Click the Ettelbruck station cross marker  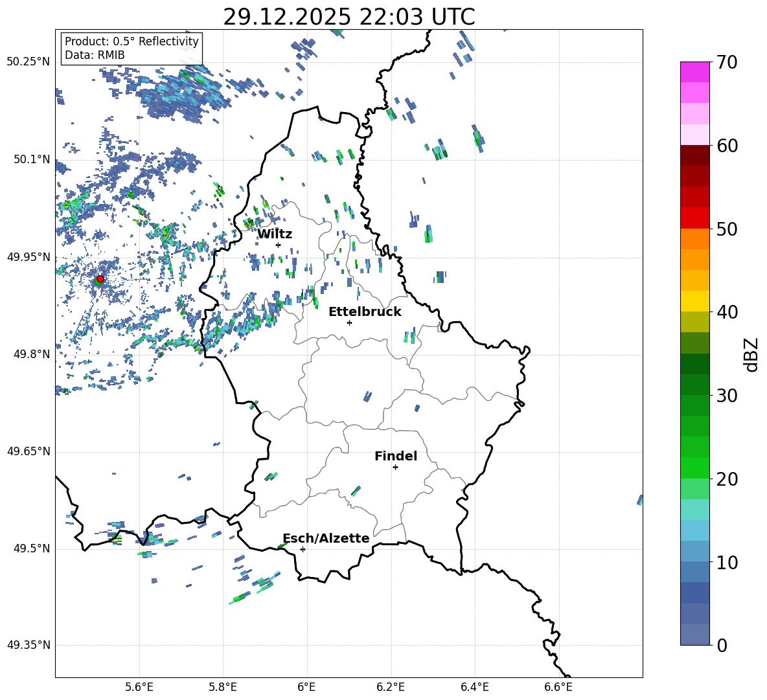point(349,322)
